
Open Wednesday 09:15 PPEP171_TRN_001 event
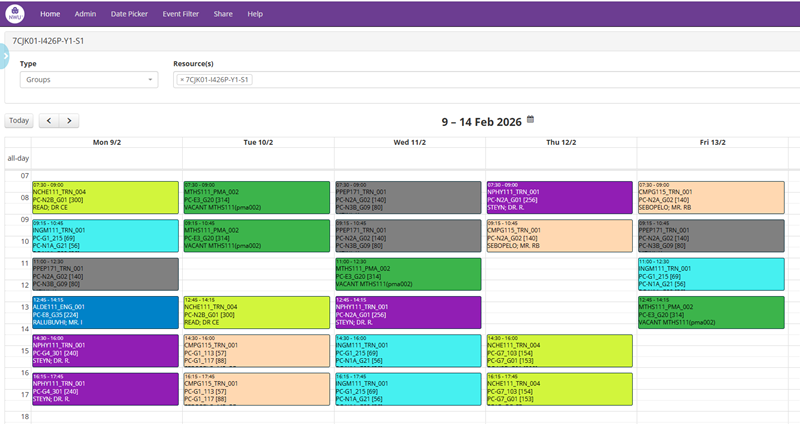pyautogui.click(x=408, y=236)
